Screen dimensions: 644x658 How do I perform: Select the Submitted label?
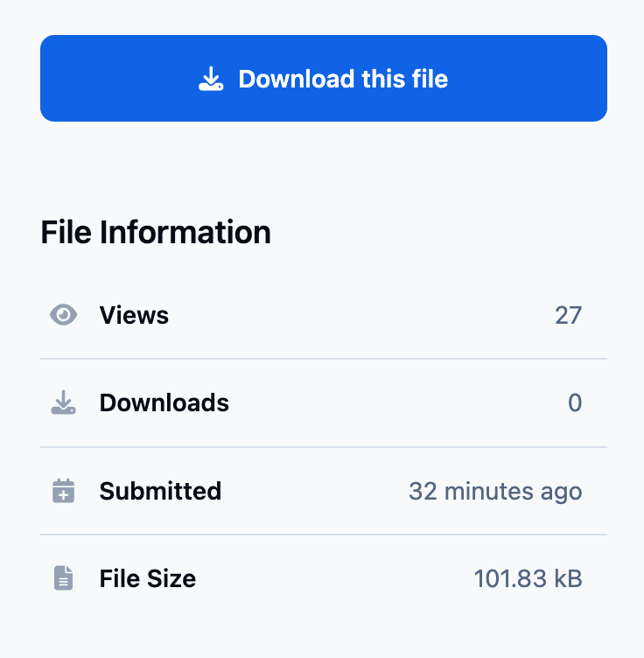[x=160, y=491]
